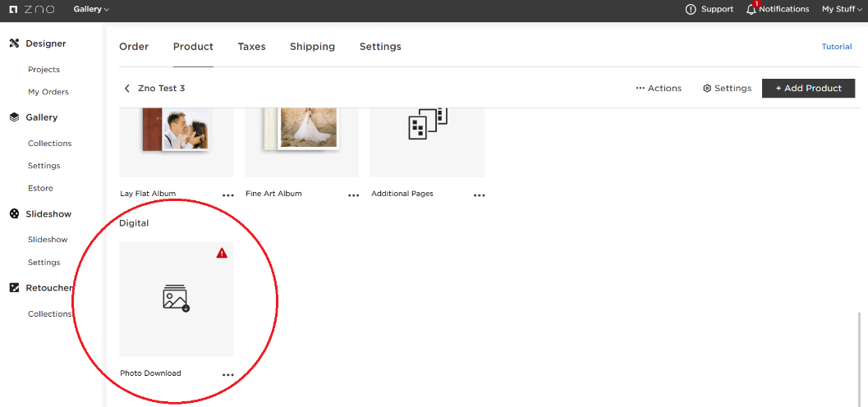868x407 pixels.
Task: Open Projects in sidebar
Action: pyautogui.click(x=44, y=70)
